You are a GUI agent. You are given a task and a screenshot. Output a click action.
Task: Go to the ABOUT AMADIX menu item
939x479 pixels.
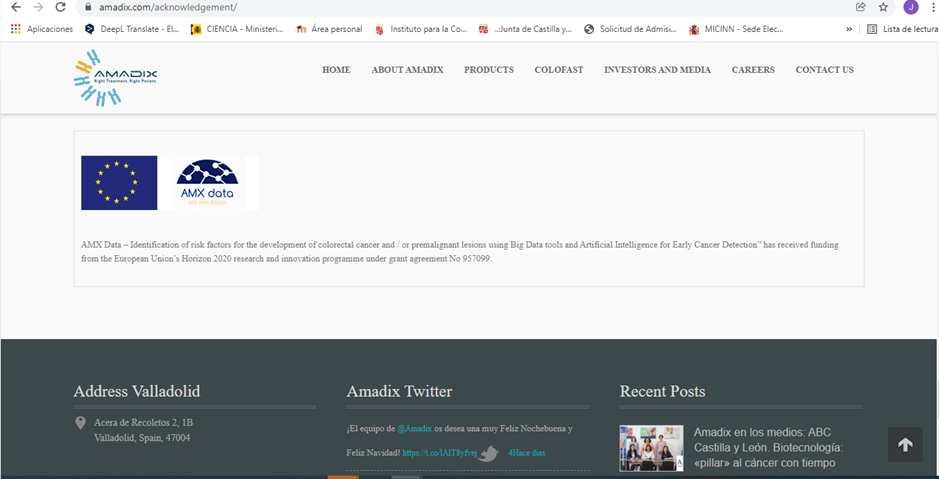[x=407, y=70]
